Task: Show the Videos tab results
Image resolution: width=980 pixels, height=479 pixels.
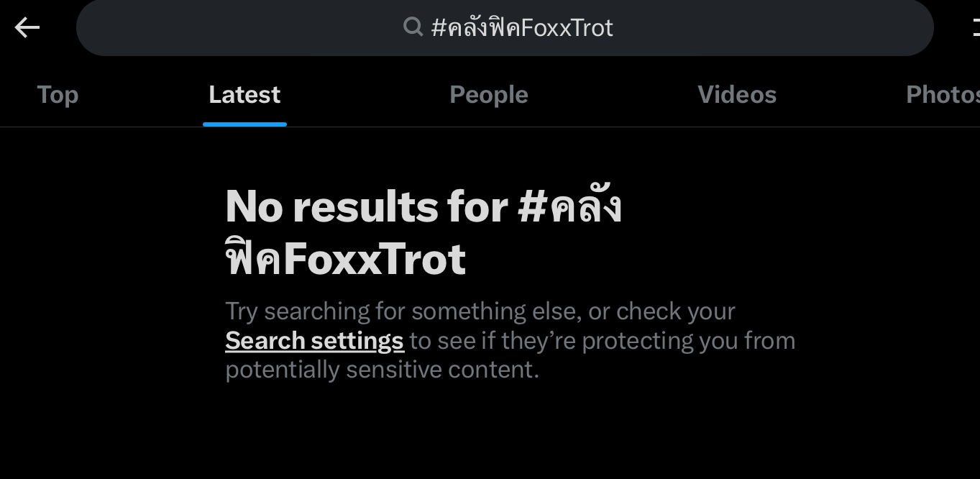Action: 737,95
